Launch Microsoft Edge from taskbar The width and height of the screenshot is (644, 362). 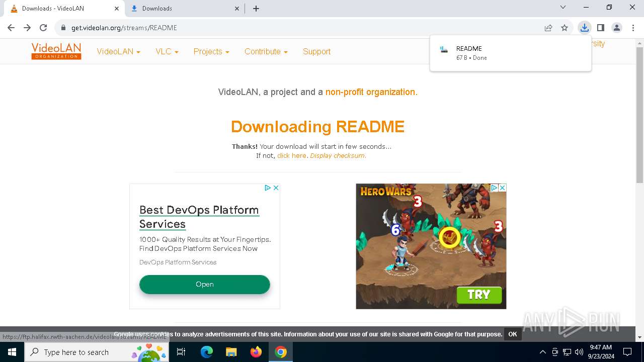point(207,352)
